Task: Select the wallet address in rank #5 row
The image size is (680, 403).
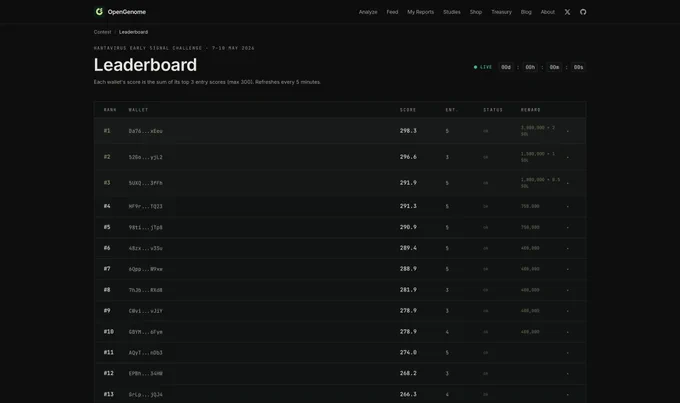Action: 145,227
